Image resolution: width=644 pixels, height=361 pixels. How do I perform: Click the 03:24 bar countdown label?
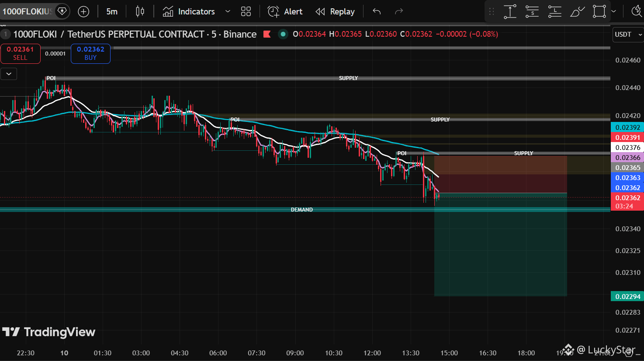(624, 206)
